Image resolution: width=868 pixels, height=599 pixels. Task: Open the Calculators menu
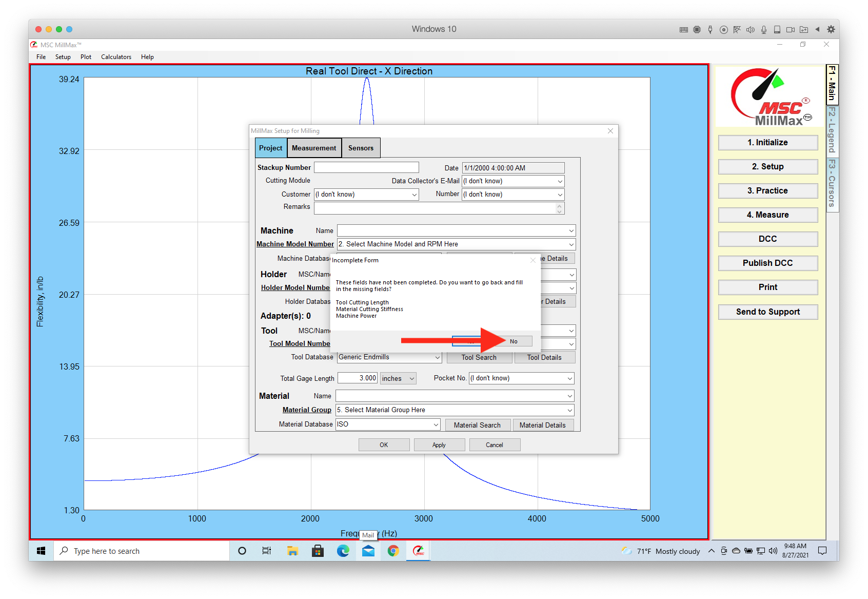click(116, 57)
